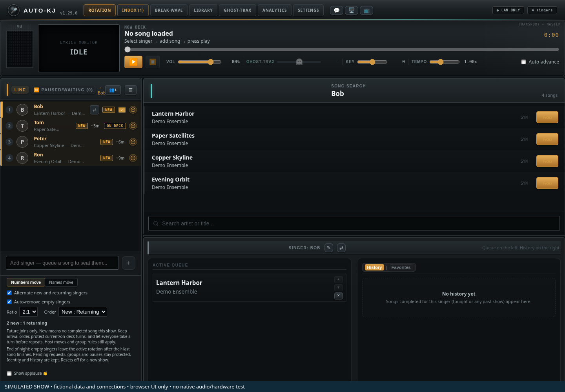Open the Order dropdown
Image resolution: width=565 pixels, height=392 pixels.
pos(83,312)
